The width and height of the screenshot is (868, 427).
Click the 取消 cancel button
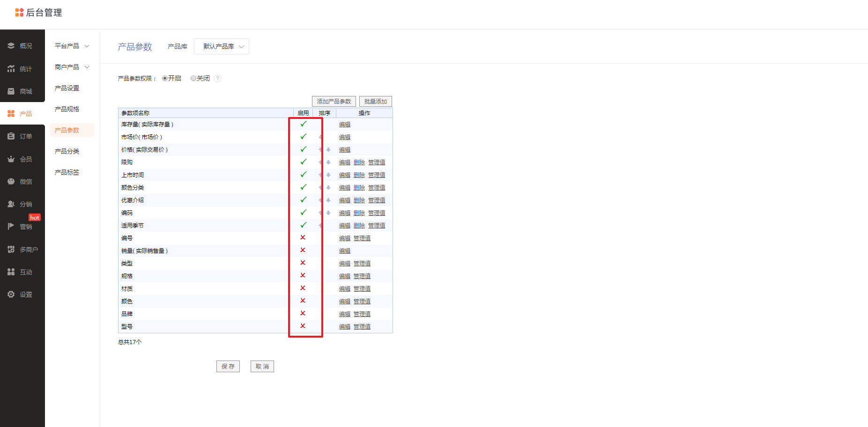point(262,367)
